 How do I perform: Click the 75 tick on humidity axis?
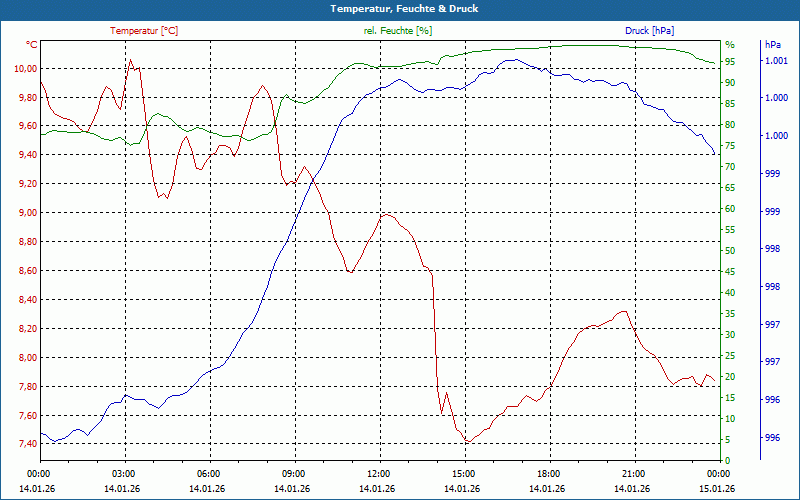730,146
